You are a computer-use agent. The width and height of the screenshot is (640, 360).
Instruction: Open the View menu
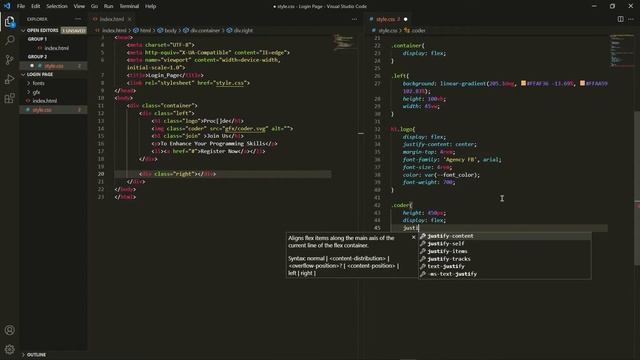point(79,6)
